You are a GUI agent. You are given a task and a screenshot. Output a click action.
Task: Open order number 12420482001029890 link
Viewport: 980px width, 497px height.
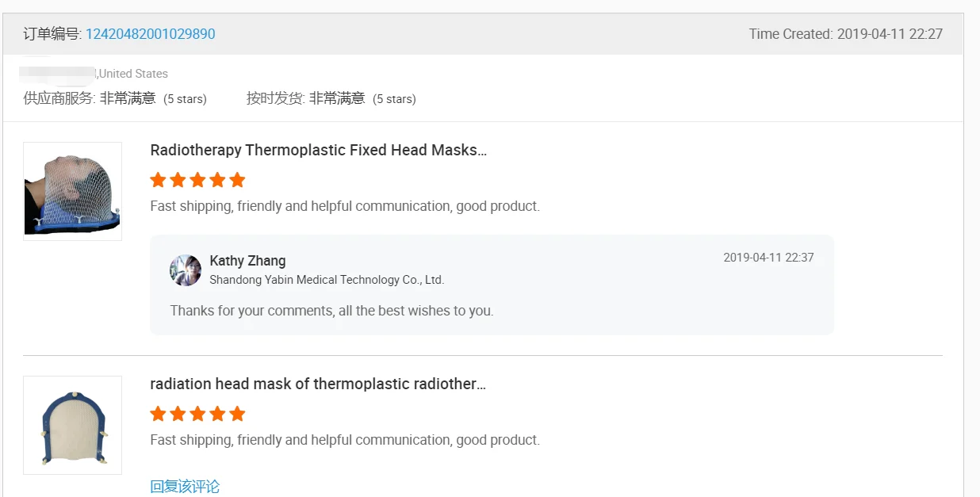coord(150,34)
